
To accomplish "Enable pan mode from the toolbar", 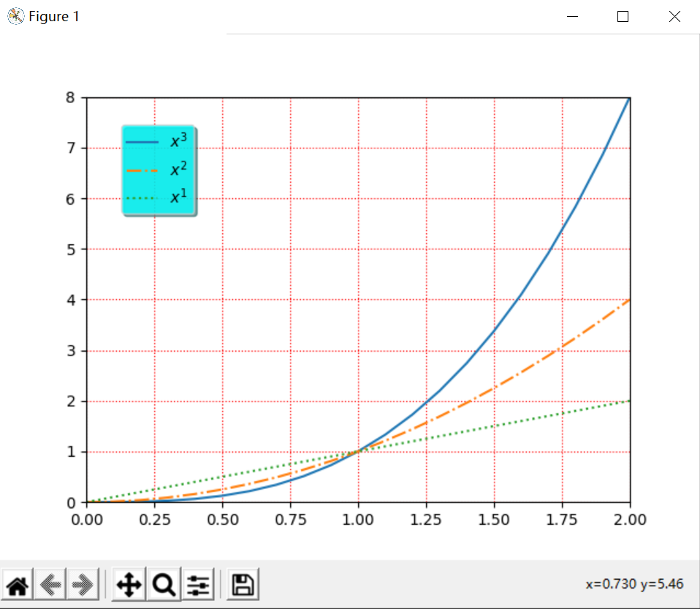I will tap(128, 583).
